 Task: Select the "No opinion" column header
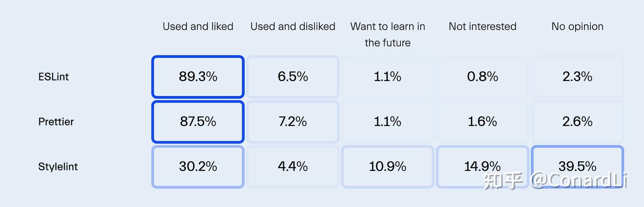pyautogui.click(x=577, y=26)
